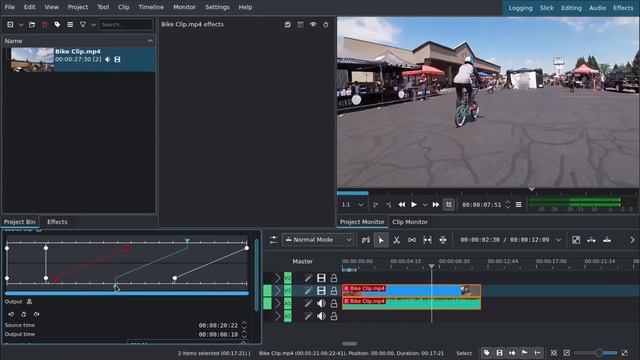The height and width of the screenshot is (360, 640).
Task: Show more timeline toolbar items chevron
Action: 632,240
